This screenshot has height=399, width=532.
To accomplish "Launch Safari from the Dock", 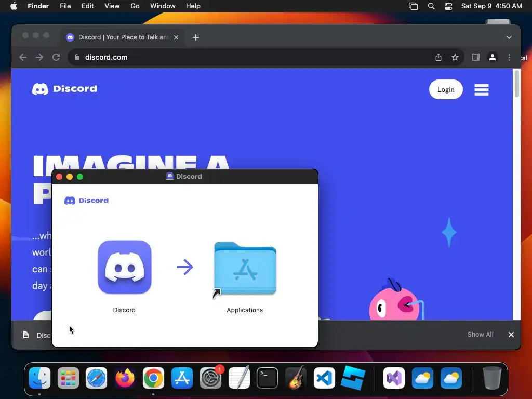I will tap(96, 378).
